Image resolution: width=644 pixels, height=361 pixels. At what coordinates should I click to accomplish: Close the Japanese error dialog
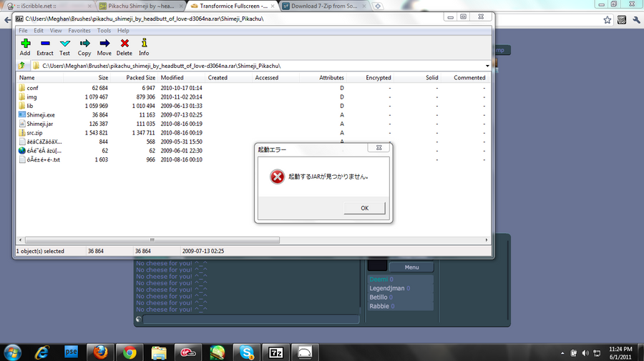coord(379,148)
